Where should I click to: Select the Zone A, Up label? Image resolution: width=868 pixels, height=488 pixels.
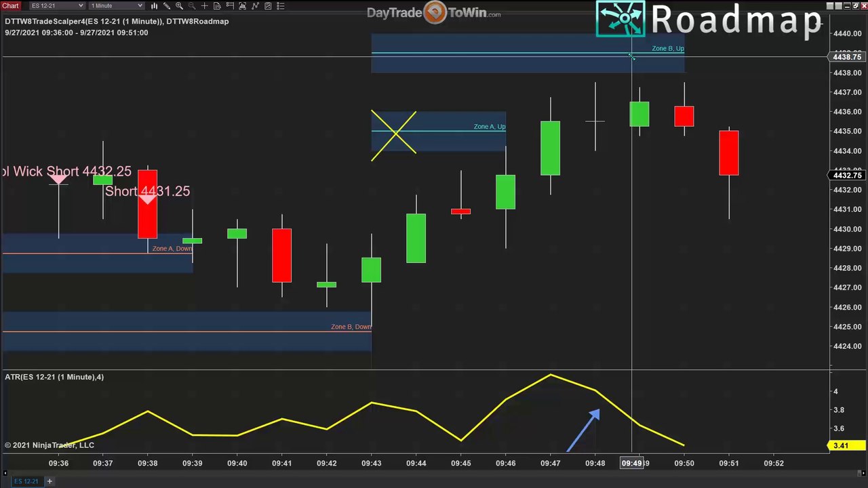(490, 127)
